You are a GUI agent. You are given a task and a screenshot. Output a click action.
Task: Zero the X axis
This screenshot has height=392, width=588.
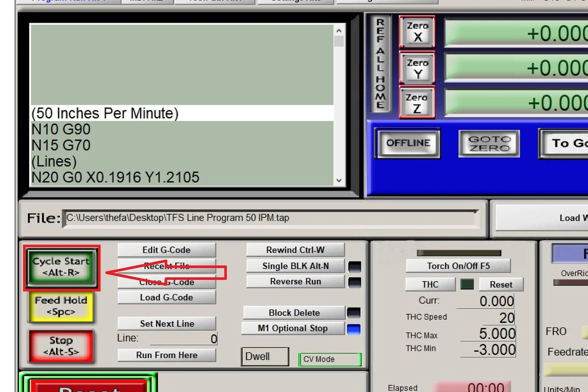[x=417, y=32]
